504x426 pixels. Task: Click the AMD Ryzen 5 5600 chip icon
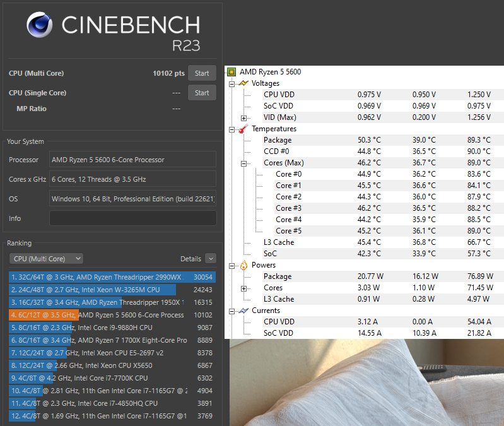tap(231, 72)
